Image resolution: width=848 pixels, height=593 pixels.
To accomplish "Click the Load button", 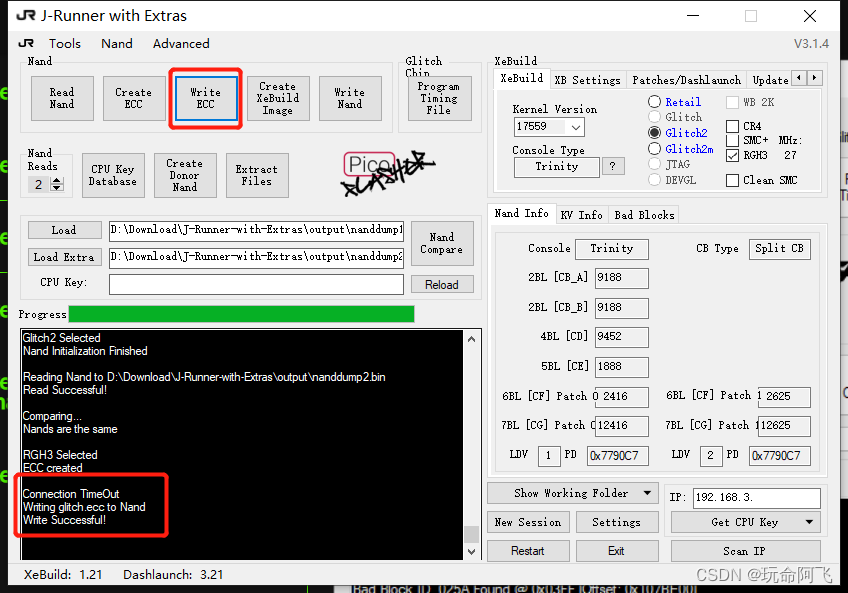I will (64, 230).
